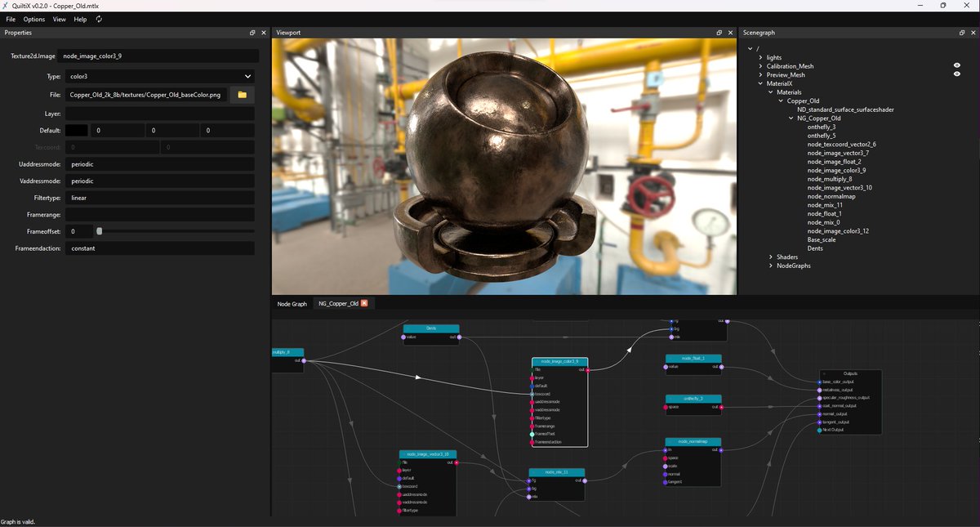Click the black Default color swatch
Image resolution: width=980 pixels, height=527 pixels.
coord(77,130)
